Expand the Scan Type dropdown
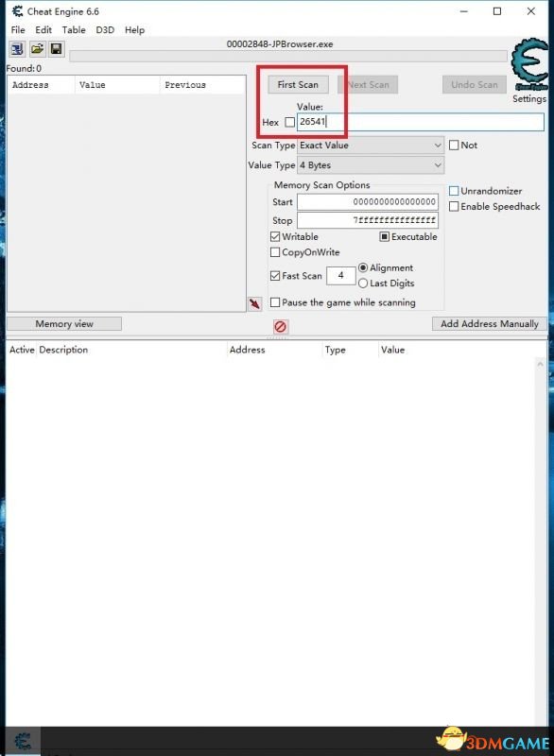 [371, 146]
